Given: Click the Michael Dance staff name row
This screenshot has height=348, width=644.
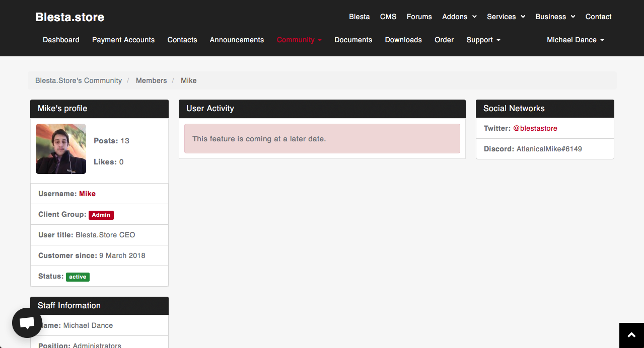Looking at the screenshot, I should pyautogui.click(x=99, y=325).
